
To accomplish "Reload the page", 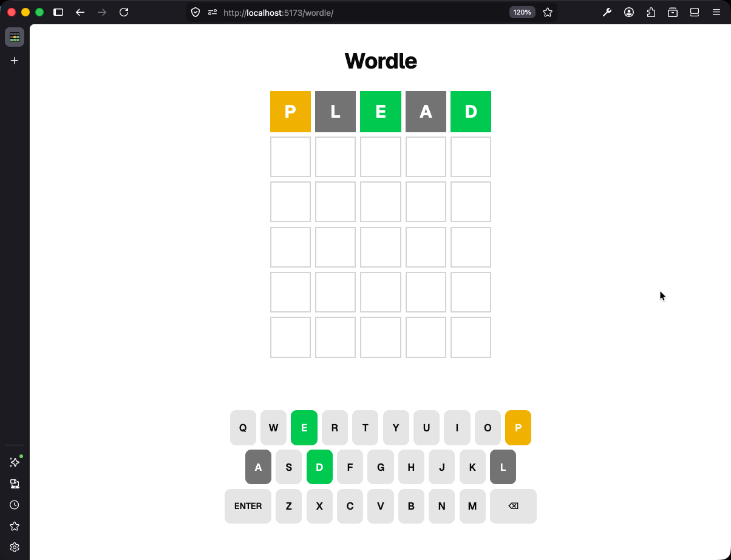I will (124, 12).
